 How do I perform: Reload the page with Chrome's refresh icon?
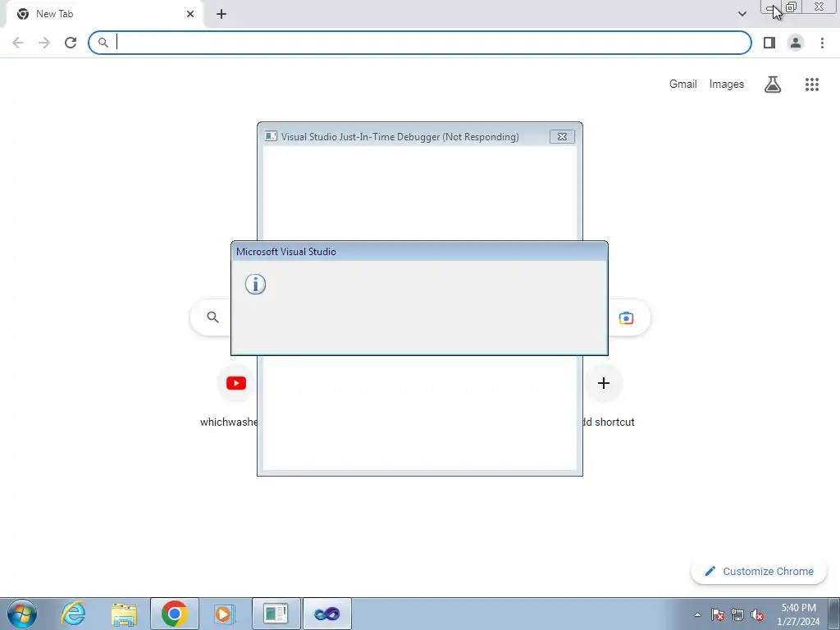tap(71, 43)
